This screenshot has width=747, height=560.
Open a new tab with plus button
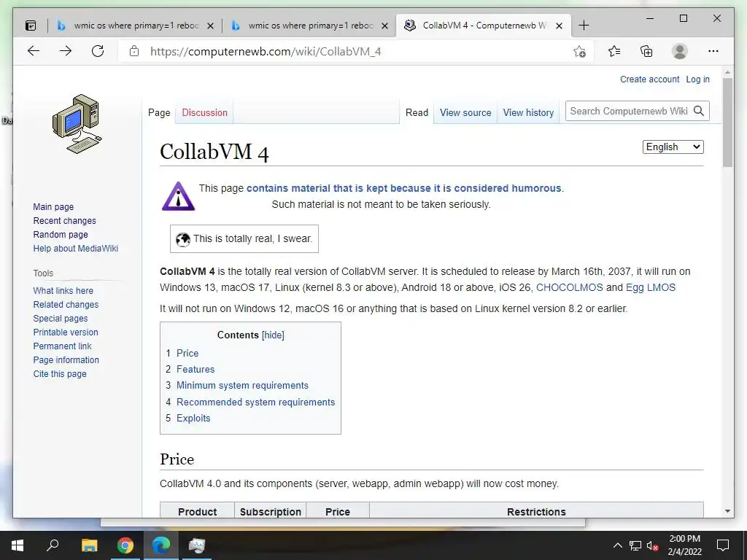[584, 26]
